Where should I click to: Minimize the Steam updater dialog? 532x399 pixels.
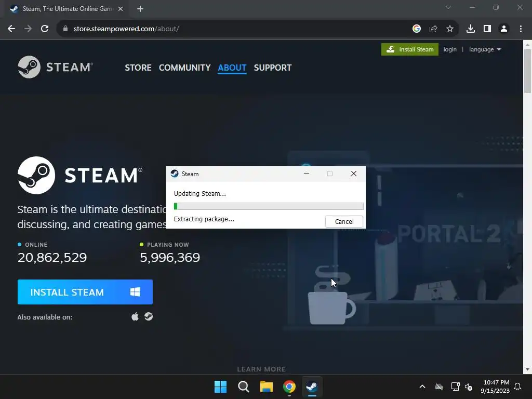[307, 174]
